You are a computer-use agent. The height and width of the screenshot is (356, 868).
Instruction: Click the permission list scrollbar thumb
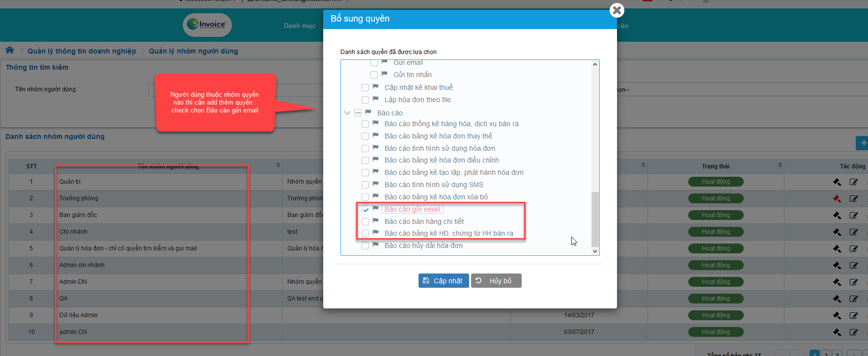pos(595,219)
